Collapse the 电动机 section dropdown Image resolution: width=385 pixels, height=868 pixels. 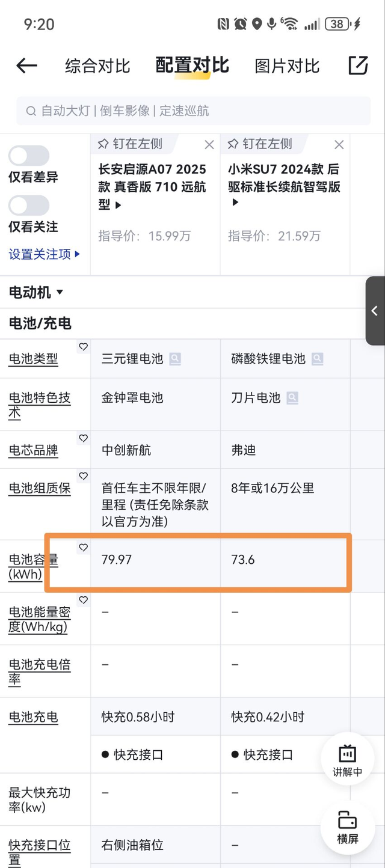coord(60,292)
